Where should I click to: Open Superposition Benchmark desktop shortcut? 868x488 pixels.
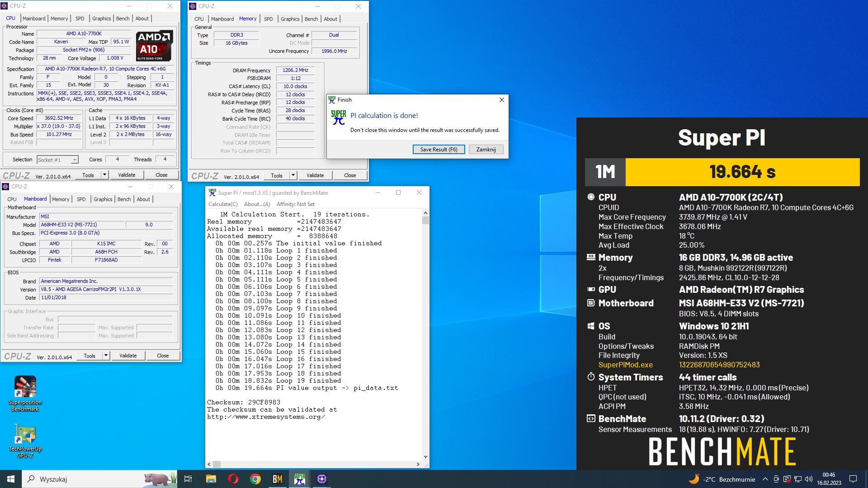pos(25,394)
